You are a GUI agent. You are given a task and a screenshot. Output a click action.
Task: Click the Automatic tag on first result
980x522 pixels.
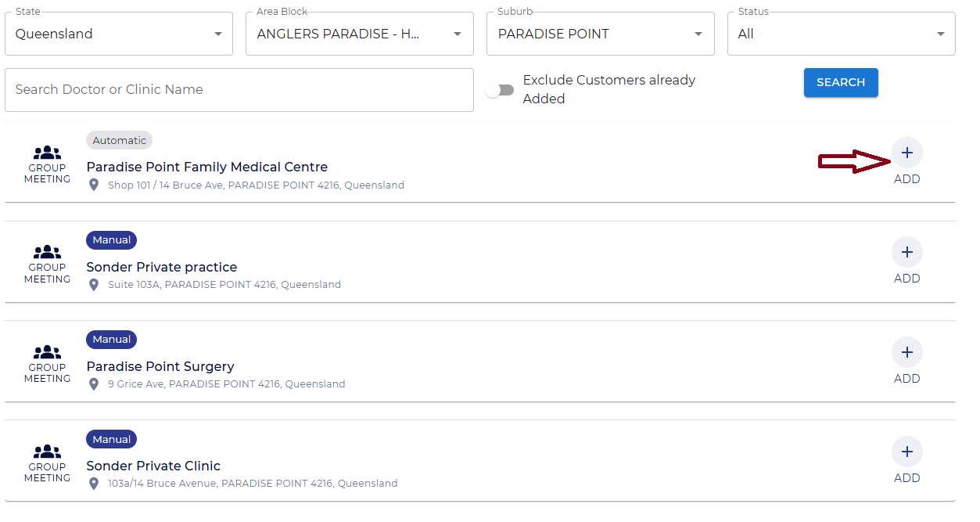tap(119, 141)
